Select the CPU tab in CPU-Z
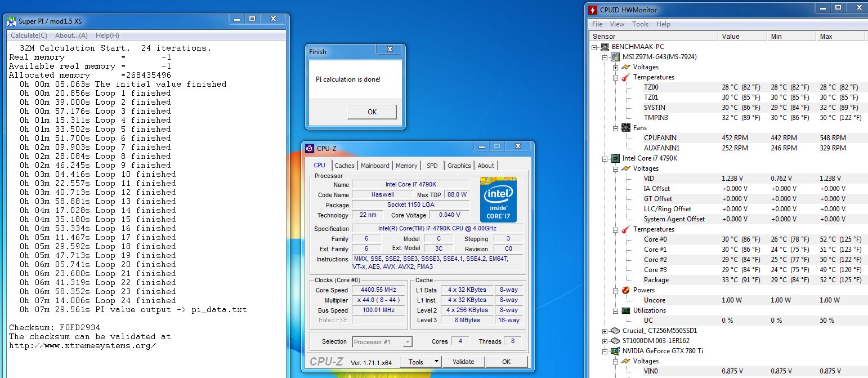 tap(319, 165)
